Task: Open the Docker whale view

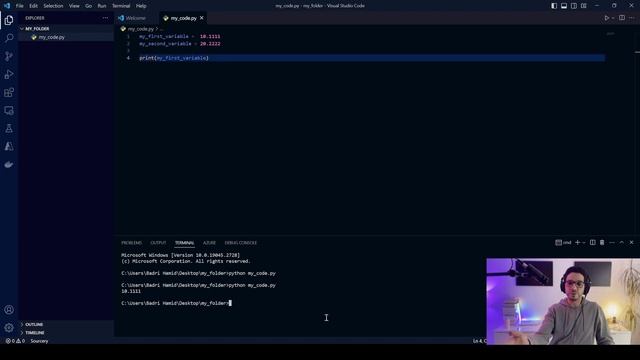Action: (9, 164)
